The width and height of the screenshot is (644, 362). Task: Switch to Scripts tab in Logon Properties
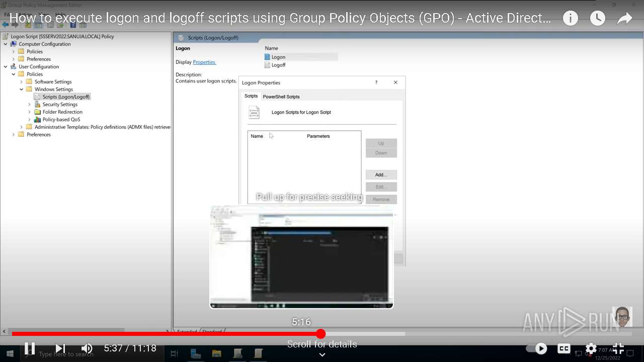coord(251,96)
